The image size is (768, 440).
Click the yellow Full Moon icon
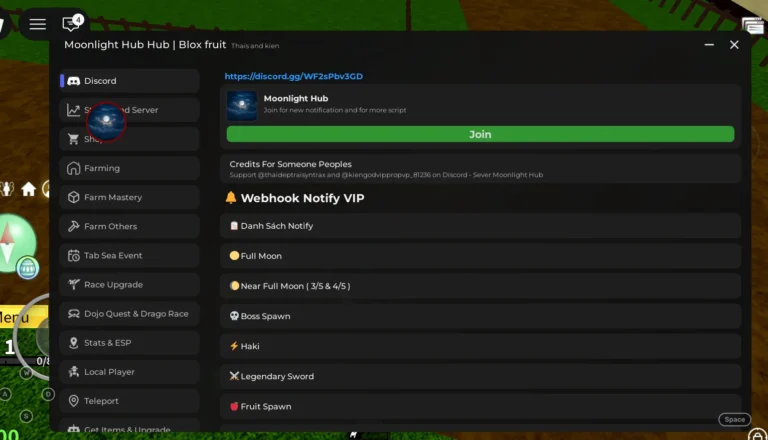click(x=234, y=256)
